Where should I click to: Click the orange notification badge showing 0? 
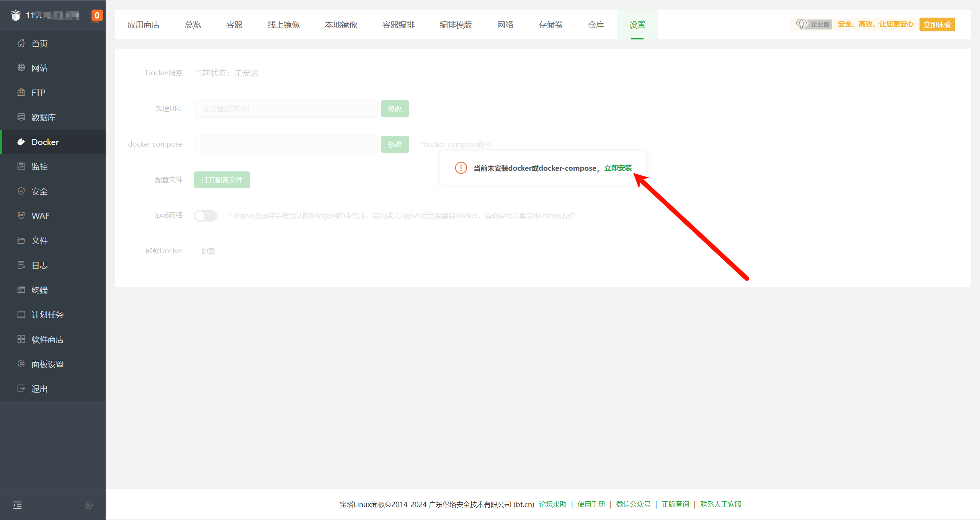click(97, 15)
